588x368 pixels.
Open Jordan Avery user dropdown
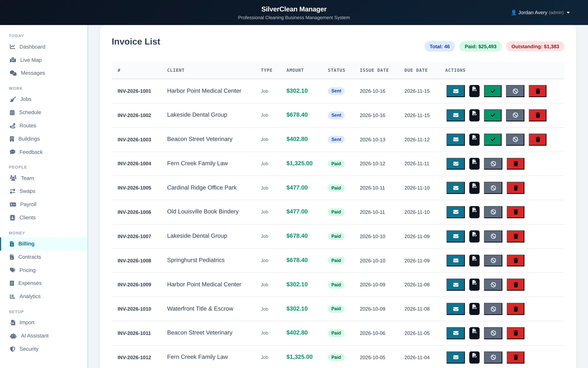tap(540, 13)
